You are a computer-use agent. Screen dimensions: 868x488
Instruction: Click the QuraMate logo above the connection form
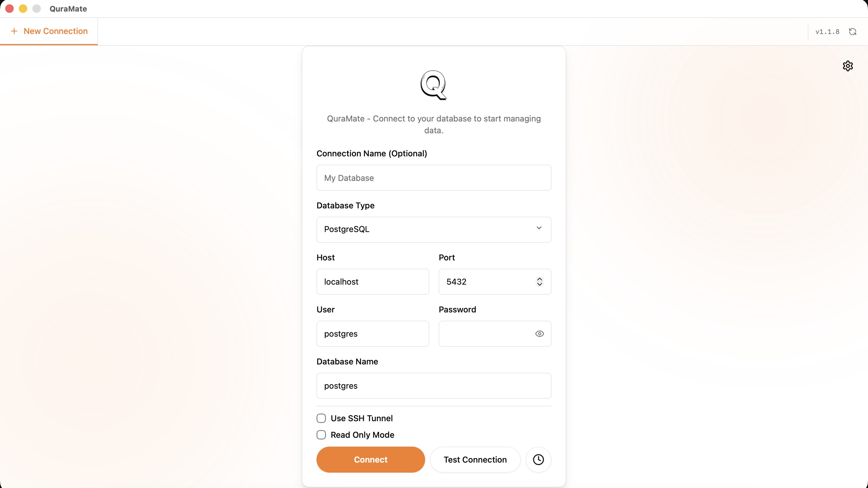(433, 85)
